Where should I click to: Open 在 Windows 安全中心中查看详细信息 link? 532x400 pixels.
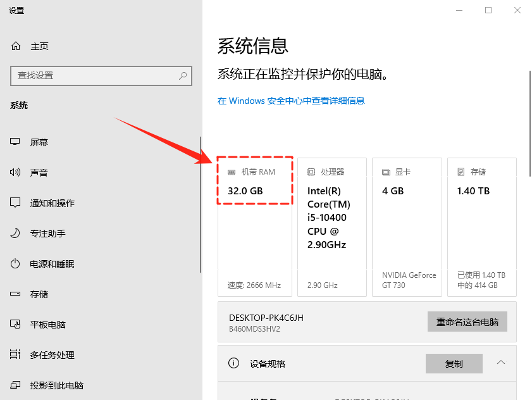[x=290, y=101]
